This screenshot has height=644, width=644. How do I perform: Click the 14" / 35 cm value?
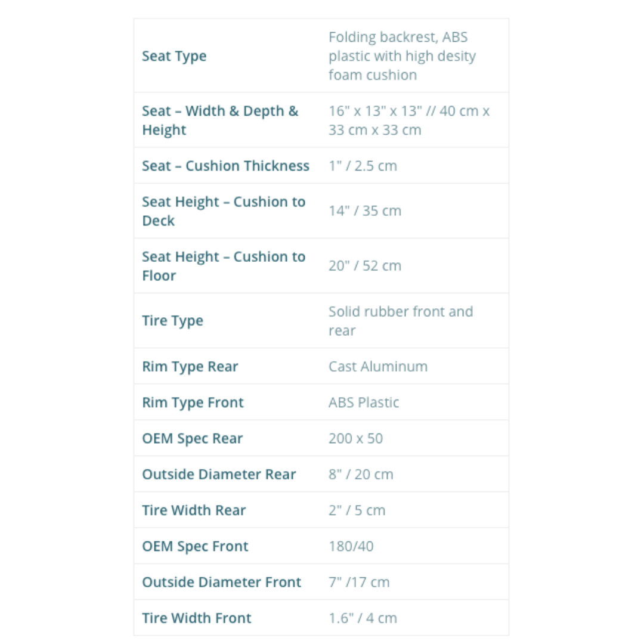coord(364,211)
